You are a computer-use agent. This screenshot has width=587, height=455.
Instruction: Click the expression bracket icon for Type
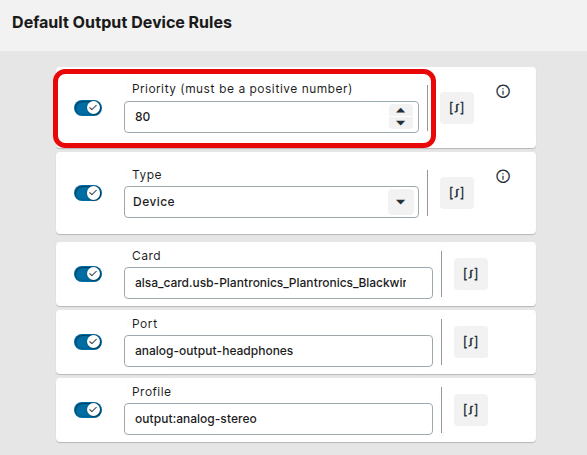(457, 193)
